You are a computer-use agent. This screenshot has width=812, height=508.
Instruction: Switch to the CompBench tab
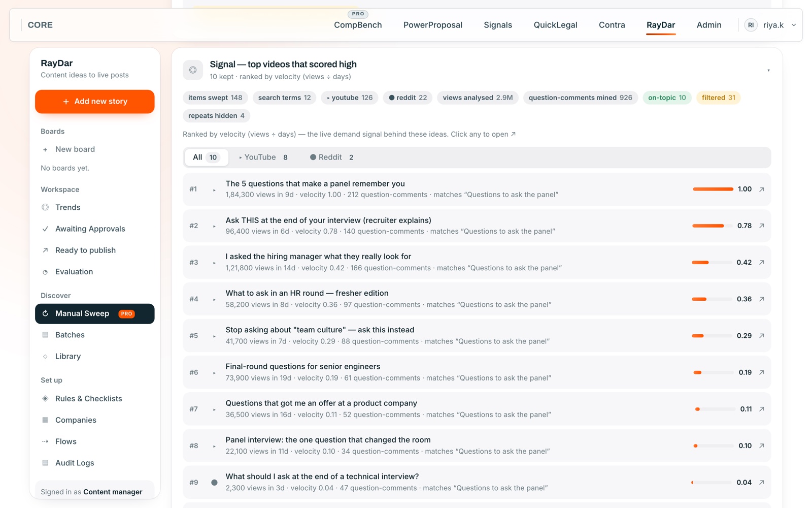coord(358,25)
